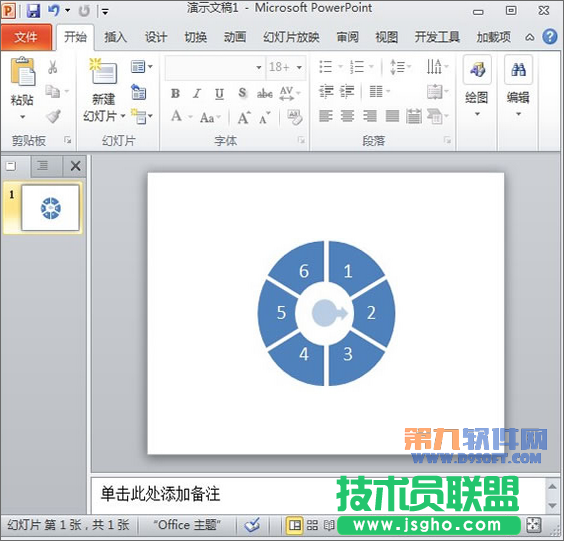564x541 pixels.
Task: Open the font size dropdown
Action: 299,67
